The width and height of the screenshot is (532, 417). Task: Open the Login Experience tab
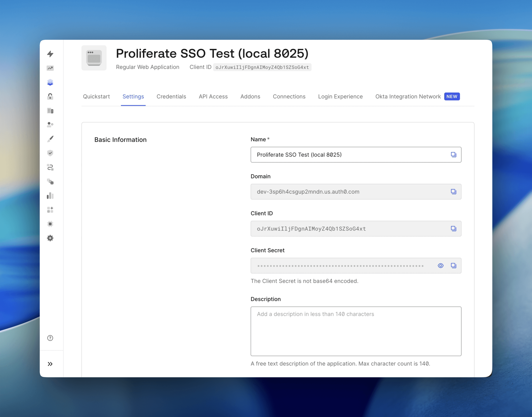[340, 97]
